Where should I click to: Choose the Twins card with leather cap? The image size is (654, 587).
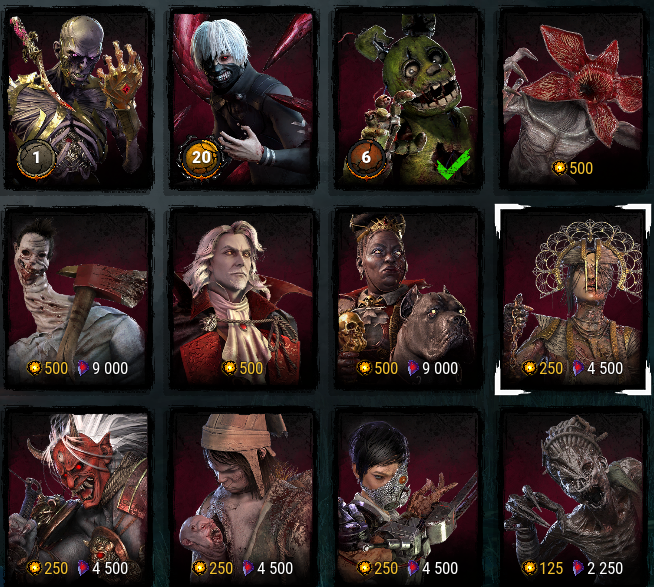(243, 498)
